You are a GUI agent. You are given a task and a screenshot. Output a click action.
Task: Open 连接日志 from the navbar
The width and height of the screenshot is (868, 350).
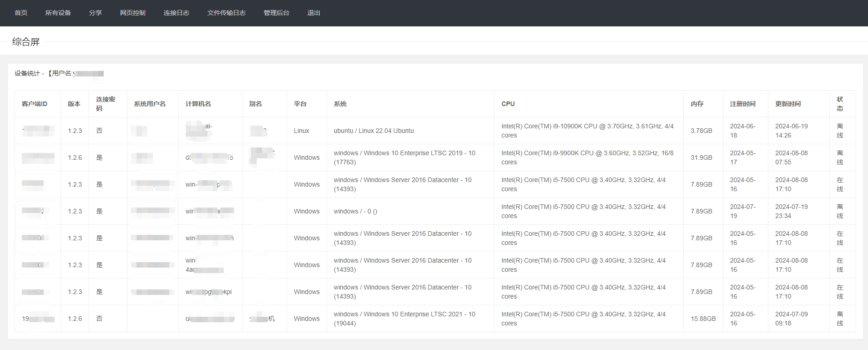click(x=176, y=13)
